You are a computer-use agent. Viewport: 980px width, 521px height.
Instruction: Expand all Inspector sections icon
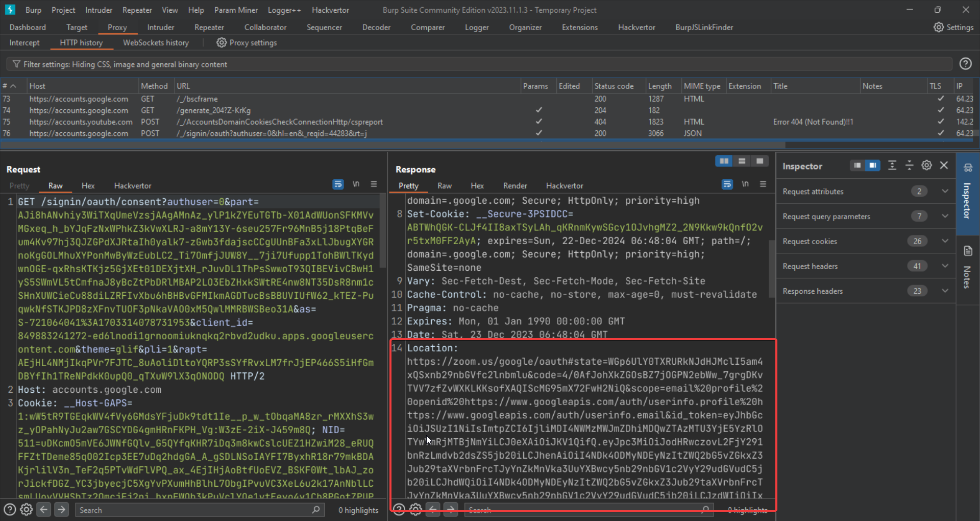pyautogui.click(x=892, y=165)
